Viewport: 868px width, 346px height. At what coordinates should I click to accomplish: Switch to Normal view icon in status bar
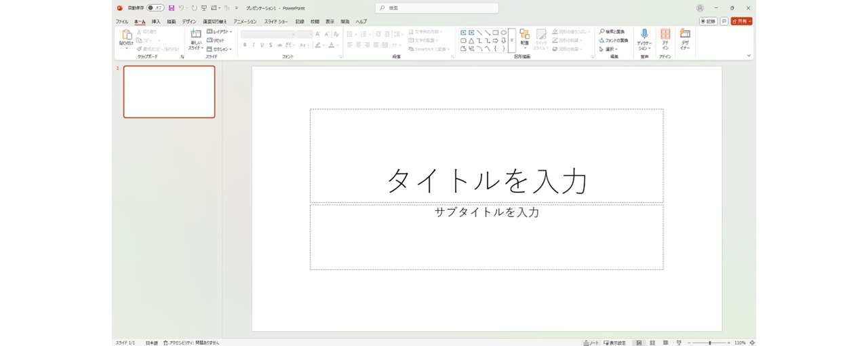tap(639, 343)
